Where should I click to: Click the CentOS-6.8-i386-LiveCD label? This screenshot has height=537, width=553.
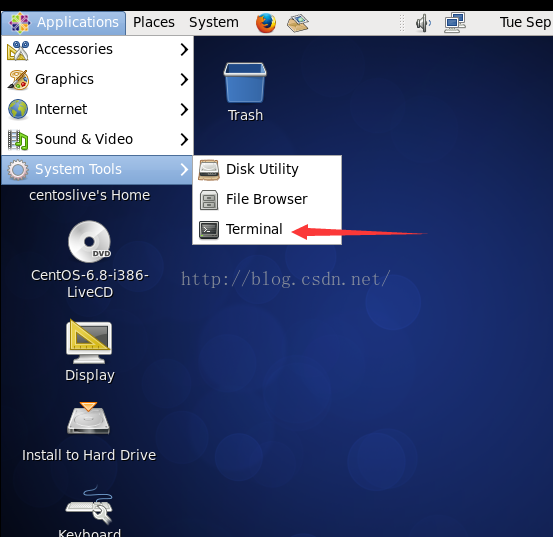coord(90,283)
